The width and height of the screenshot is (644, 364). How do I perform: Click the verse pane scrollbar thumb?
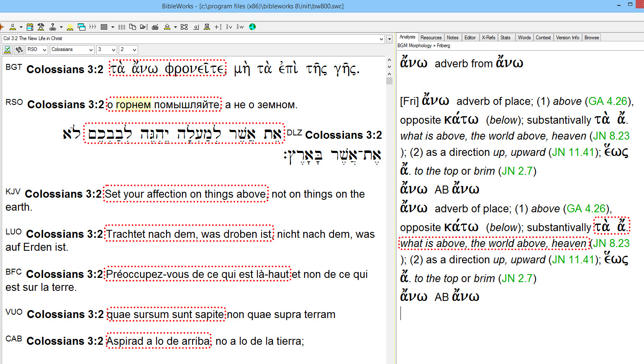(389, 81)
